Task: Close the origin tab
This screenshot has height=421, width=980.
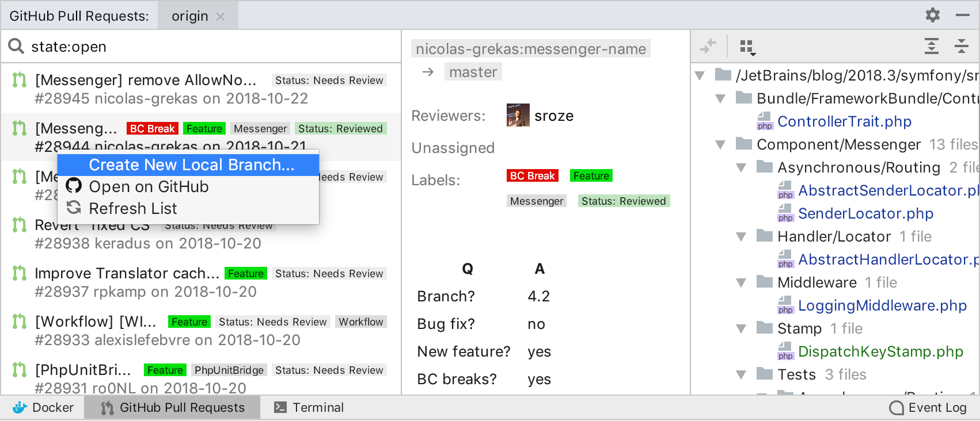Action: point(221,17)
